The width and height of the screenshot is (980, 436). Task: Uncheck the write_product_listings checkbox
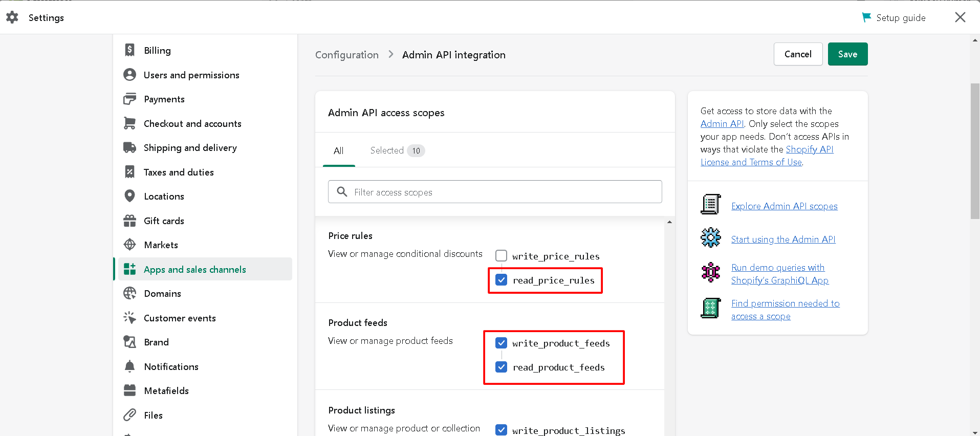click(502, 430)
